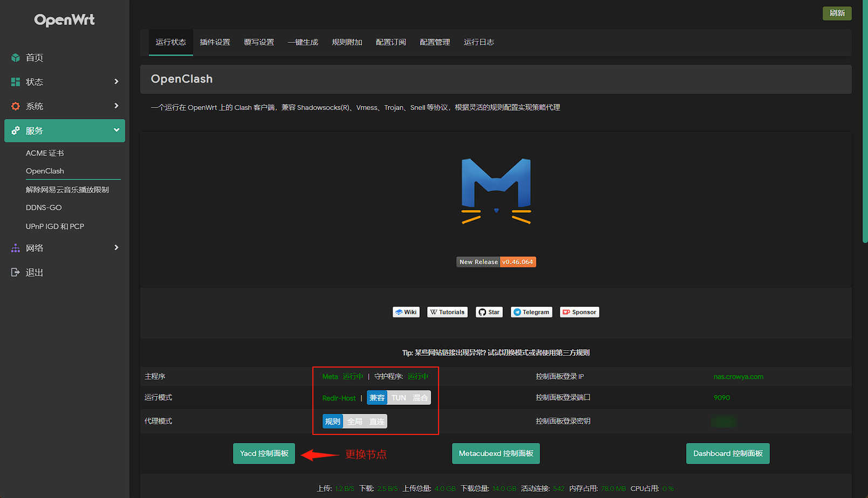Open the 插件设置 tab
This screenshot has width=868, height=498.
[x=215, y=42]
